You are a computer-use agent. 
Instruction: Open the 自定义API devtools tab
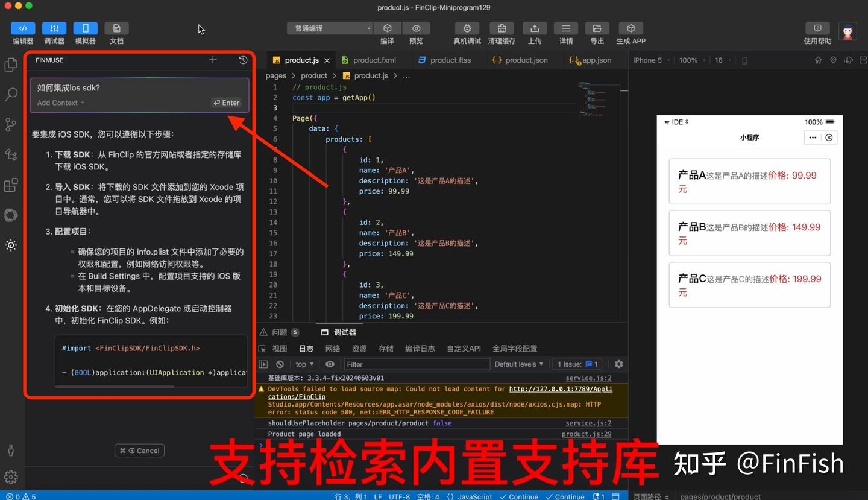click(x=464, y=349)
